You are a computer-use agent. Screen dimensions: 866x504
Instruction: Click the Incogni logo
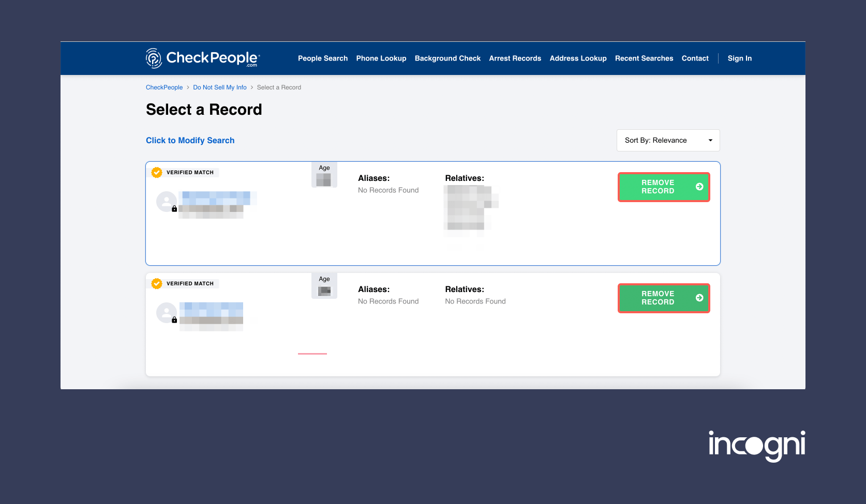(x=756, y=445)
